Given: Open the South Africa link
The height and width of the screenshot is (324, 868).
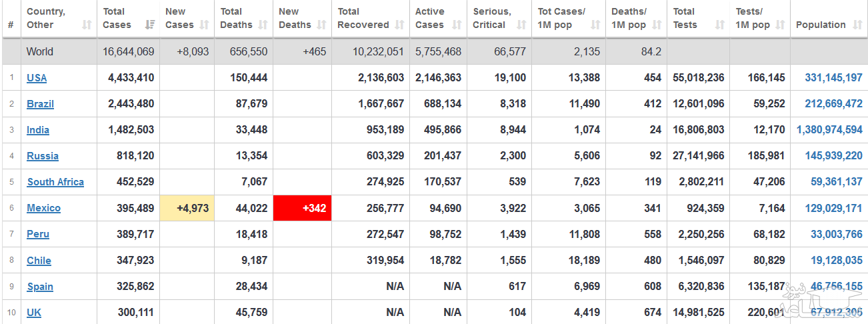Looking at the screenshot, I should [55, 182].
